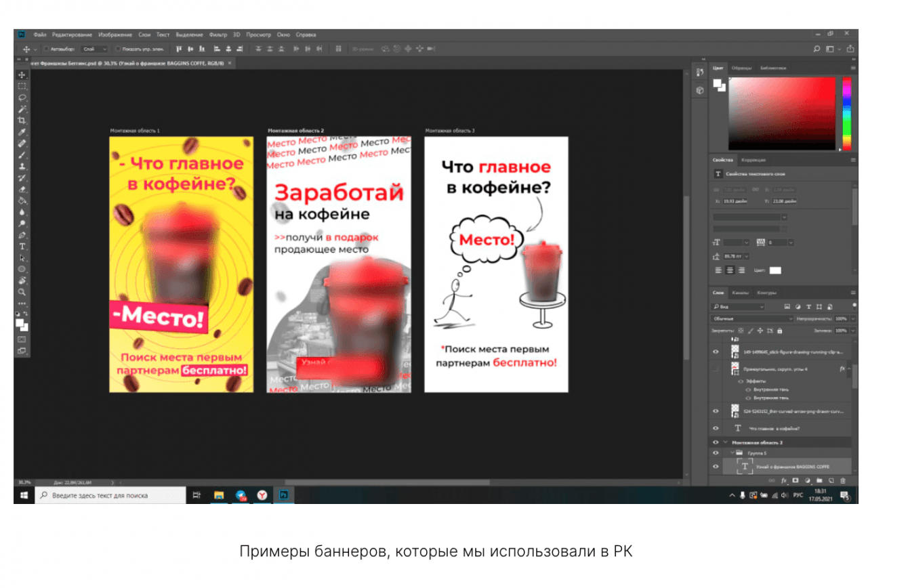Click the fx icon at Layers panel bottom

tap(784, 481)
